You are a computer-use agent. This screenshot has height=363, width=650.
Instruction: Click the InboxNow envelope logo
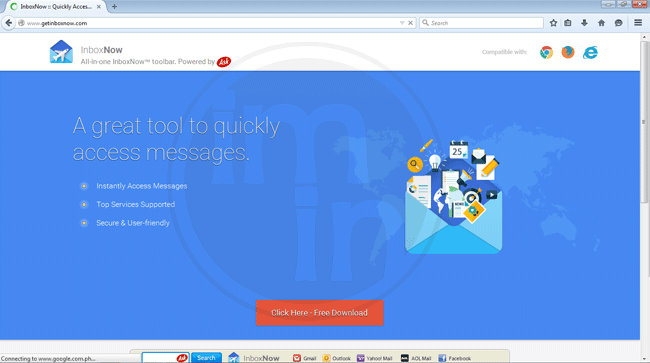coord(61,52)
